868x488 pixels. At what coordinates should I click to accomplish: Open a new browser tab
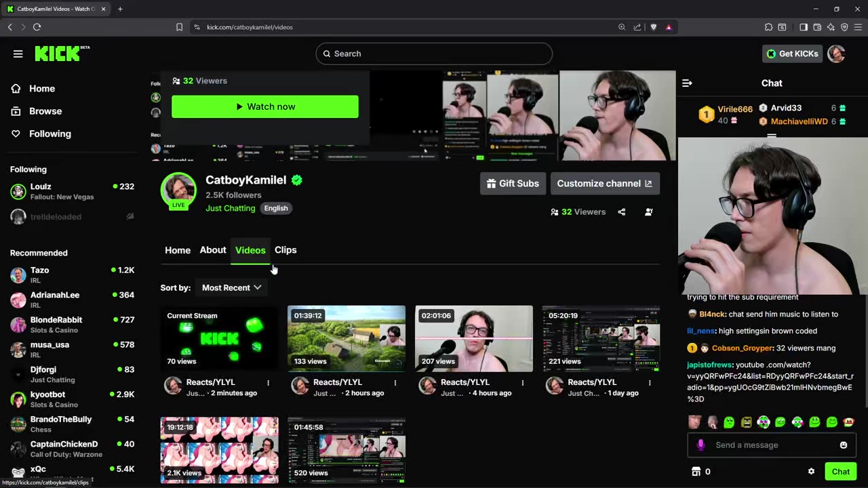(120, 9)
